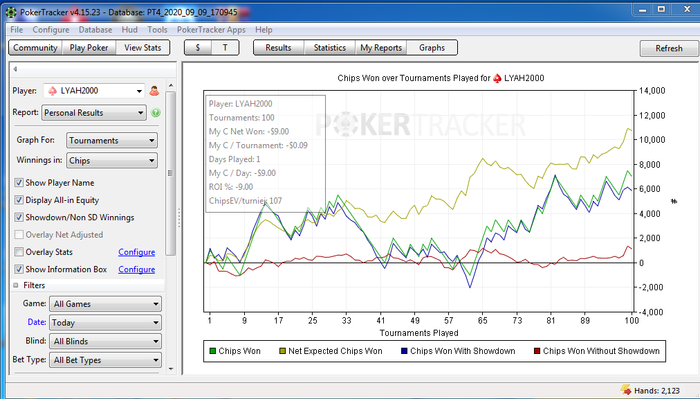Switch to tournaments with the T button
Image resolution: width=700 pixels, height=399 pixels.
[225, 48]
